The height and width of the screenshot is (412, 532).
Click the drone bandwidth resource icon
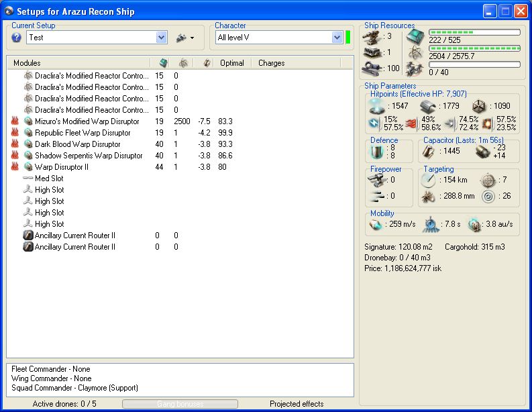[x=415, y=69]
